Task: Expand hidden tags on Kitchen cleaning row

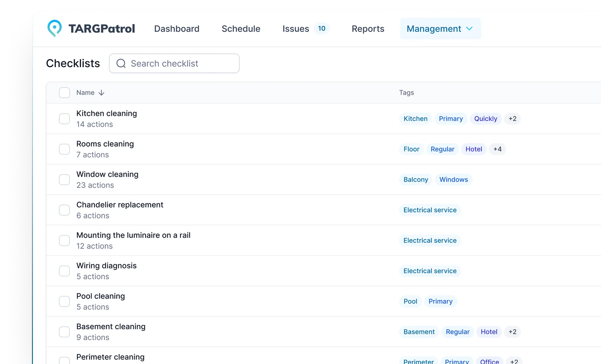Action: 513,119
